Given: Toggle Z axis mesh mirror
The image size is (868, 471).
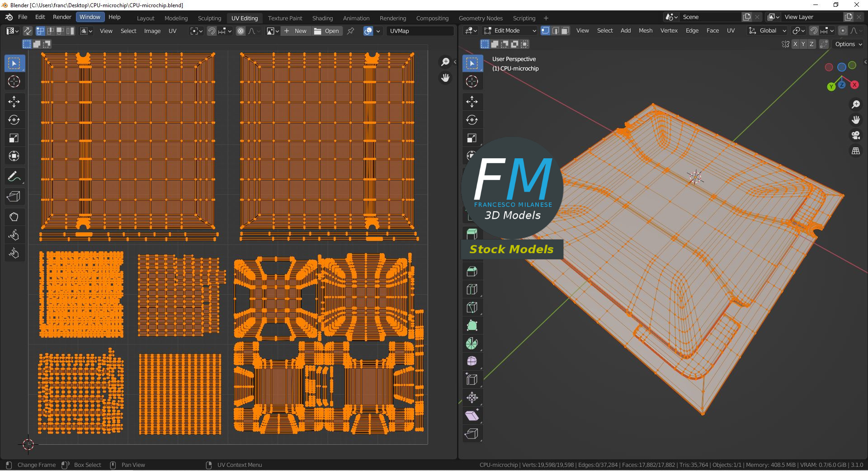Looking at the screenshot, I should [811, 44].
